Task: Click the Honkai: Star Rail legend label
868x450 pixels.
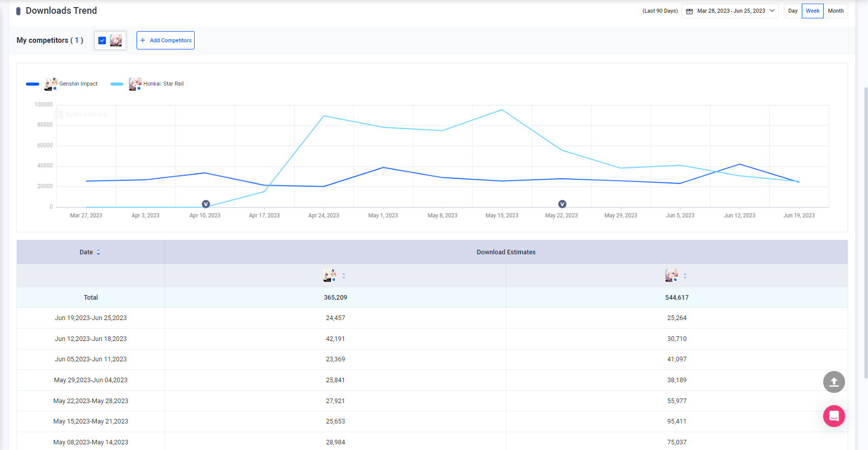Action: pos(164,84)
